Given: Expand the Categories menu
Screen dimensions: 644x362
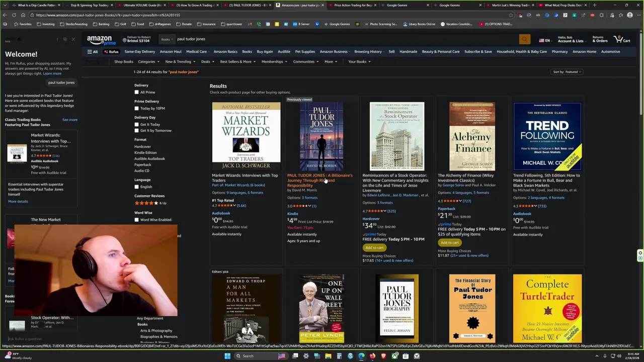Looking at the screenshot, I should coord(148,62).
